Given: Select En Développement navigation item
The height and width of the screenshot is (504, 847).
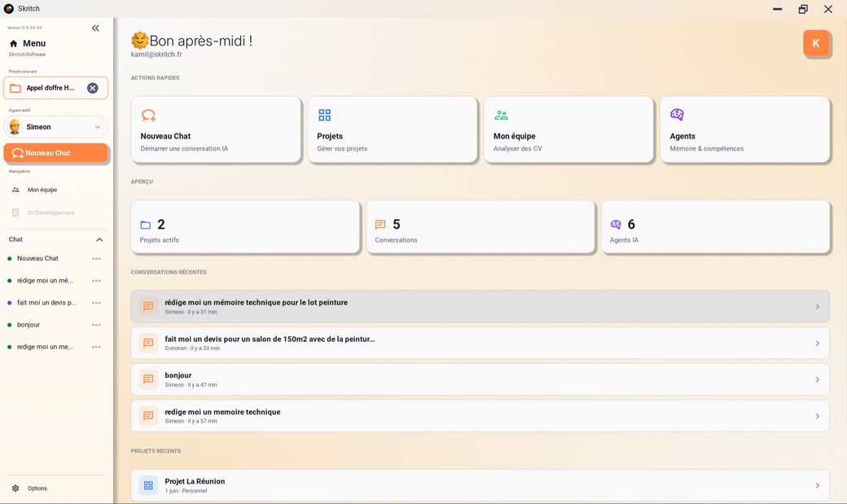Looking at the screenshot, I should click(55, 213).
